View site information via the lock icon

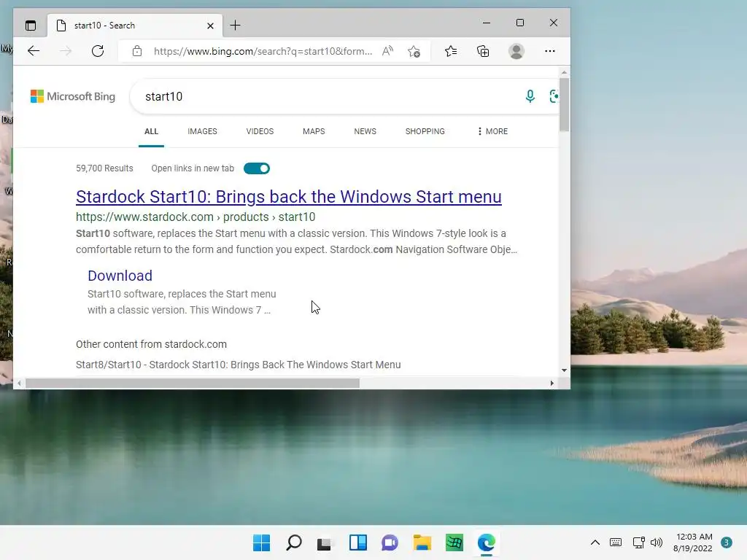[136, 51]
